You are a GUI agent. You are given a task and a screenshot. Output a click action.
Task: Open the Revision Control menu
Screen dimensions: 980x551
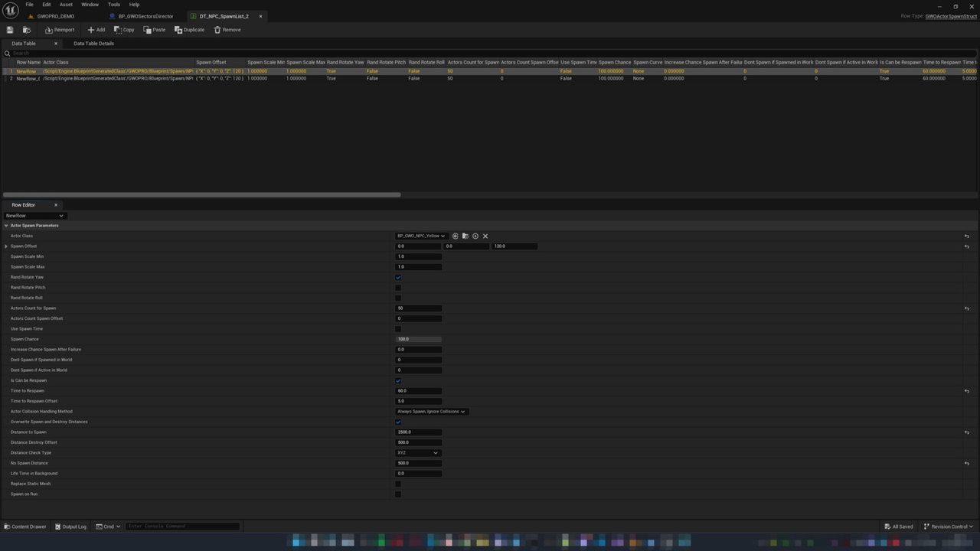click(948, 527)
